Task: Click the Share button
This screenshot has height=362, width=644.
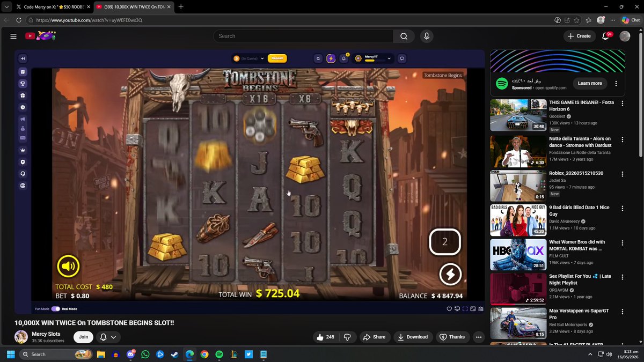Action: coord(374,337)
